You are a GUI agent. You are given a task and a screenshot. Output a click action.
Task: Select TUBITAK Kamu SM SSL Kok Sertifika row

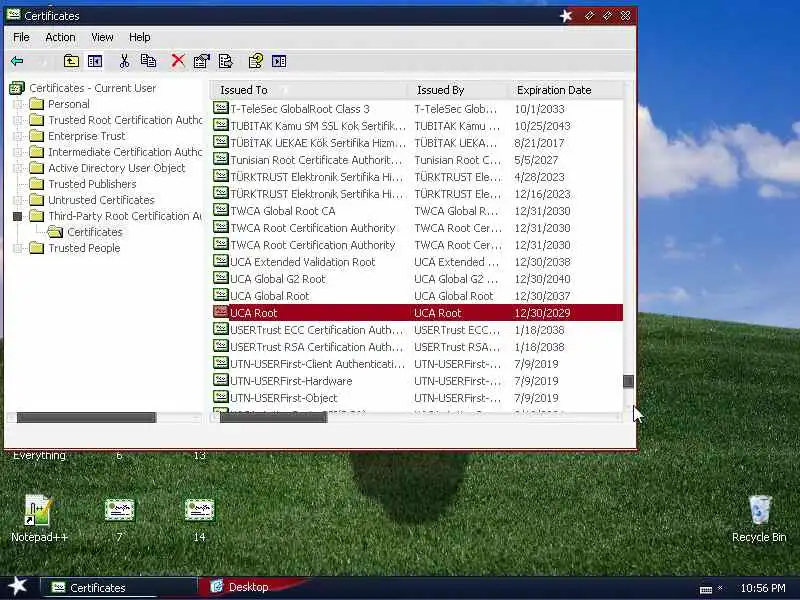click(x=418, y=126)
